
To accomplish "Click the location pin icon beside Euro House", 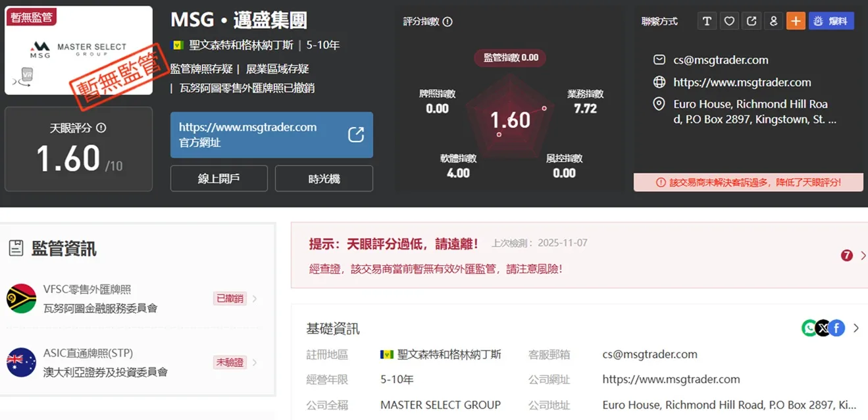I will [x=659, y=105].
